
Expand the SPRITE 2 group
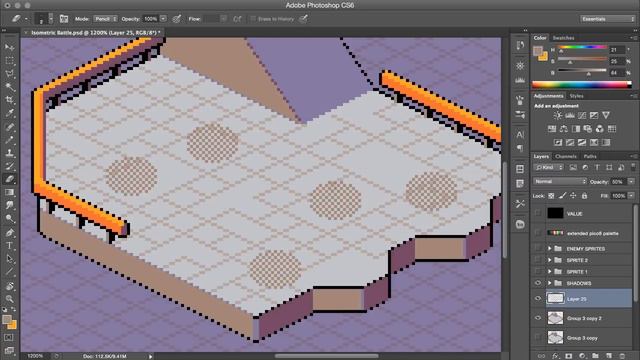coord(549,260)
